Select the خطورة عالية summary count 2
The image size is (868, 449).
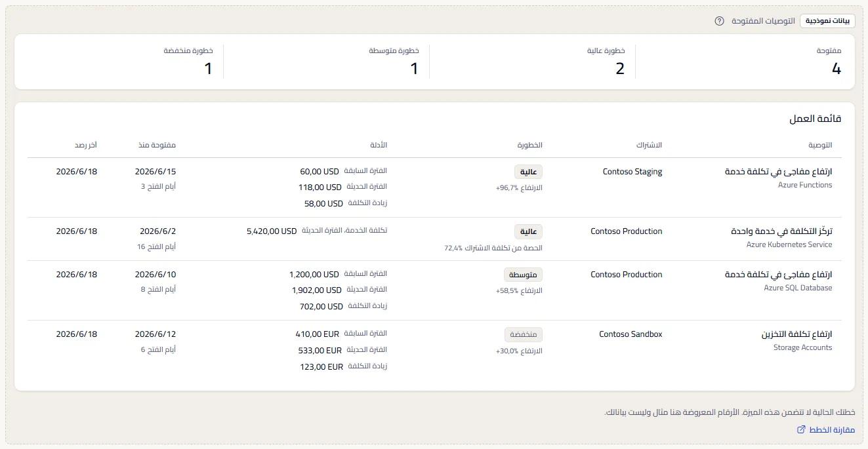tap(619, 68)
